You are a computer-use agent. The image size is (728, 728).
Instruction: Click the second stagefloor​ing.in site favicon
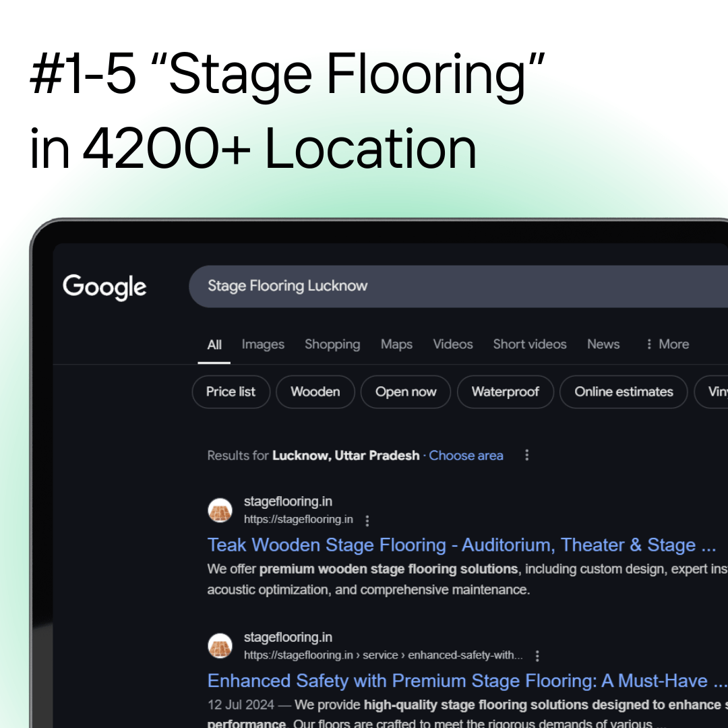(220, 646)
